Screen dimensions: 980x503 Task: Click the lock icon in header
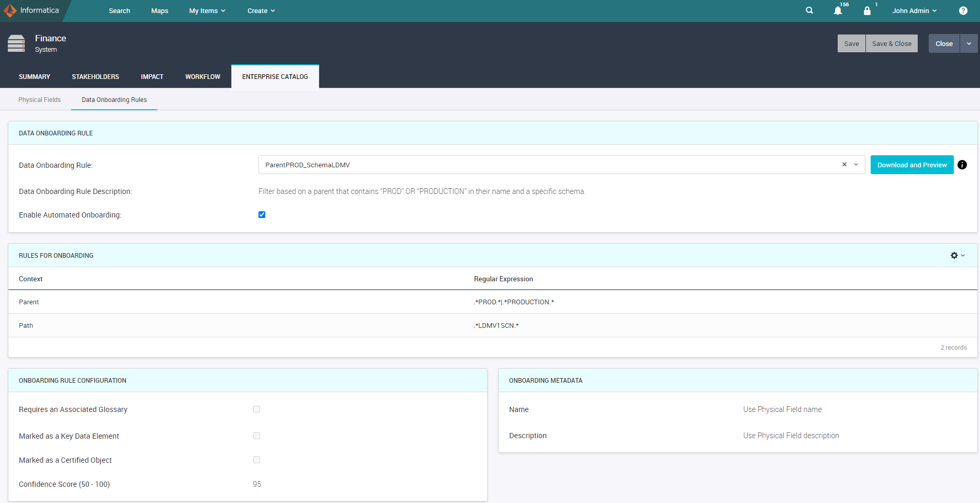click(867, 11)
